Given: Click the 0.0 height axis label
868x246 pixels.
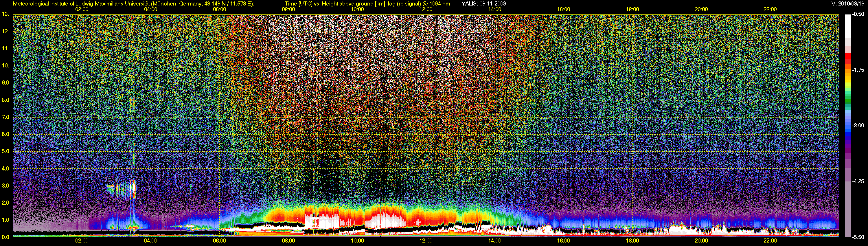Looking at the screenshot, I should pyautogui.click(x=5, y=237).
